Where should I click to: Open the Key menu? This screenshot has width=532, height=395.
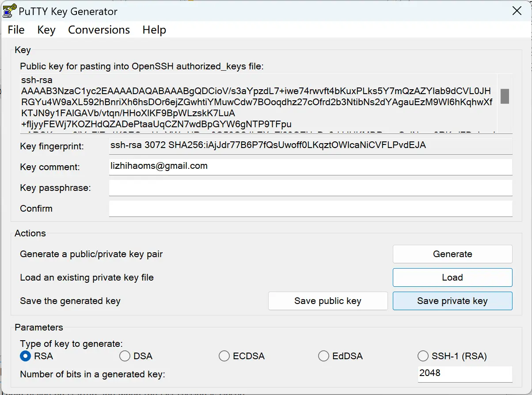coord(46,30)
